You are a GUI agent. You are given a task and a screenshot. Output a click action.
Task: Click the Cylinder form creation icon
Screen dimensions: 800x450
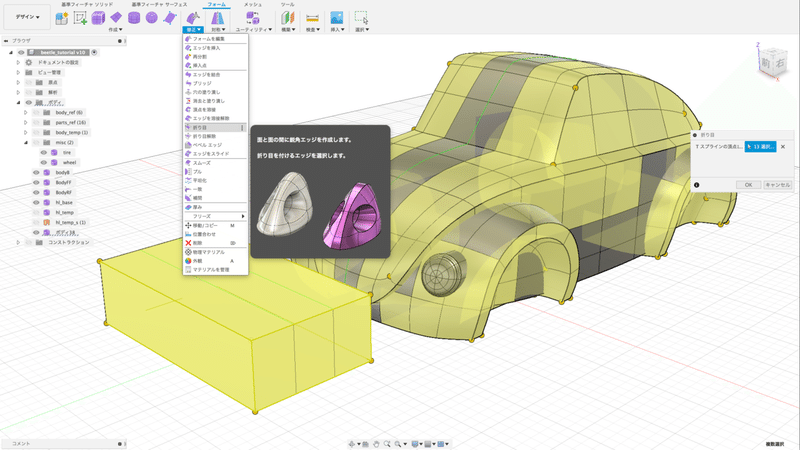[134, 18]
